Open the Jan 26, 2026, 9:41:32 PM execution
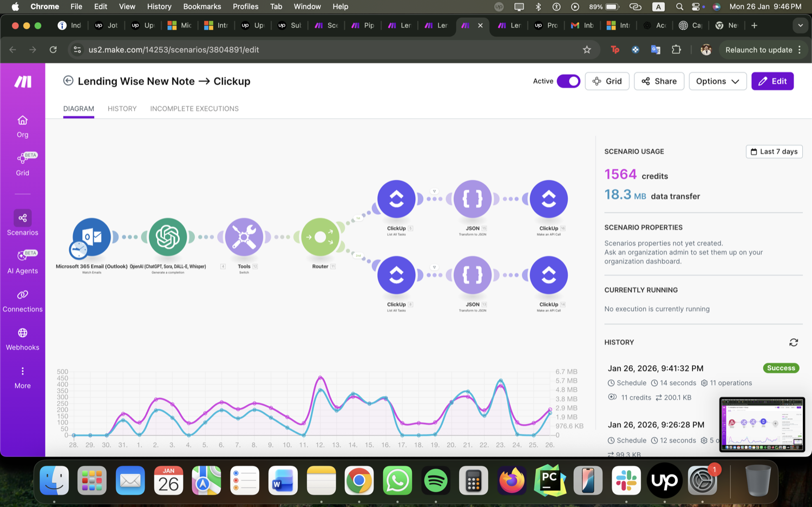 pos(656,368)
